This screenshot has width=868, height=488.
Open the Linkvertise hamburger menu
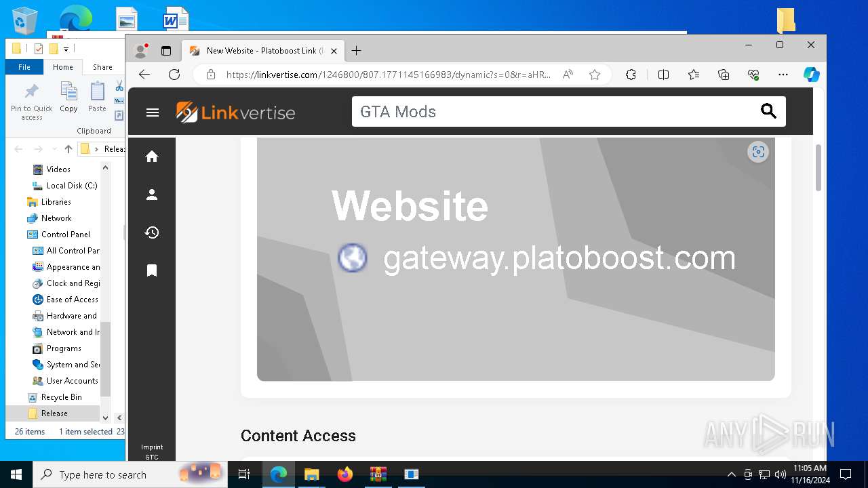click(x=153, y=113)
